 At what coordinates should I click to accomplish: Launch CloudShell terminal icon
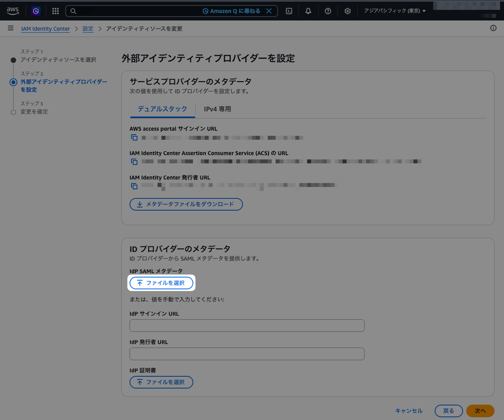click(289, 11)
